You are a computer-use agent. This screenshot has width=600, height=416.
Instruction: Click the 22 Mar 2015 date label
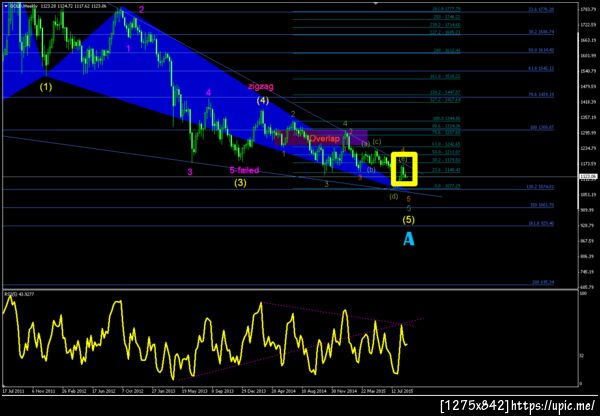coord(373,392)
